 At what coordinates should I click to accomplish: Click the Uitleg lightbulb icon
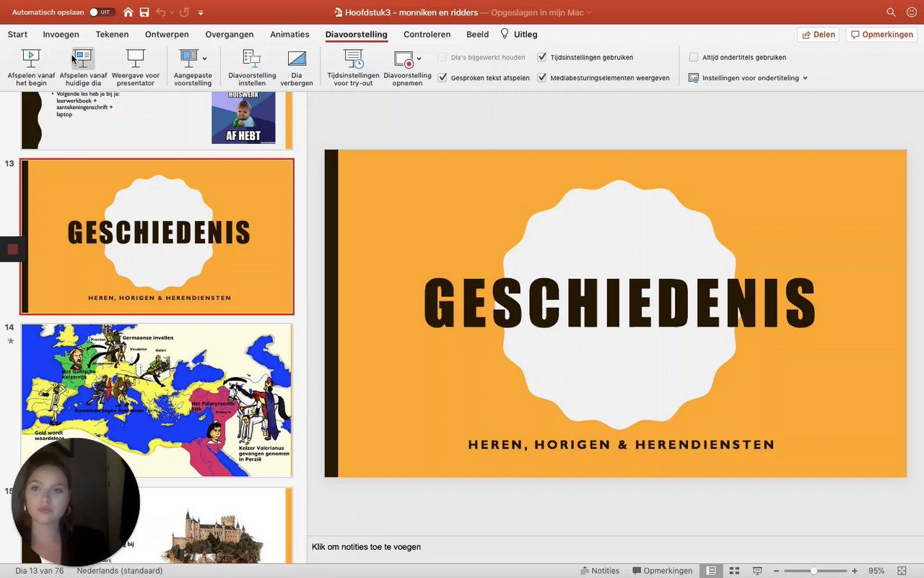[505, 34]
